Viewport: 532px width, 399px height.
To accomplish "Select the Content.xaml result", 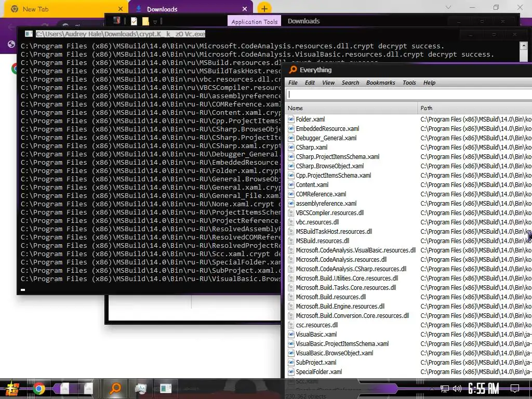I will click(x=312, y=185).
